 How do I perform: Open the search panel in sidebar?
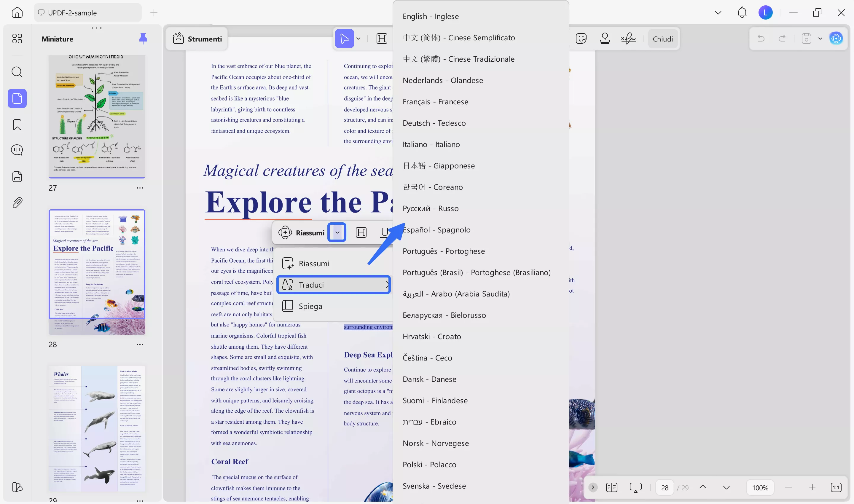point(17,72)
